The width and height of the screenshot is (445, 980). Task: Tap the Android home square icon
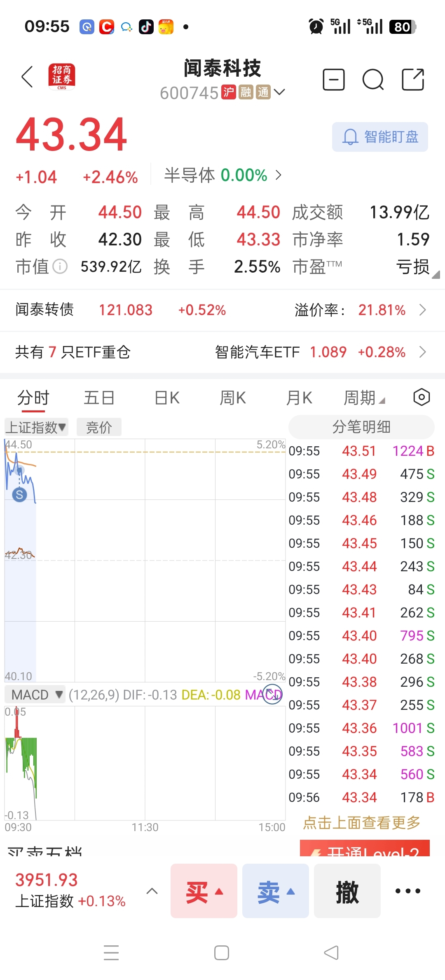click(x=222, y=953)
